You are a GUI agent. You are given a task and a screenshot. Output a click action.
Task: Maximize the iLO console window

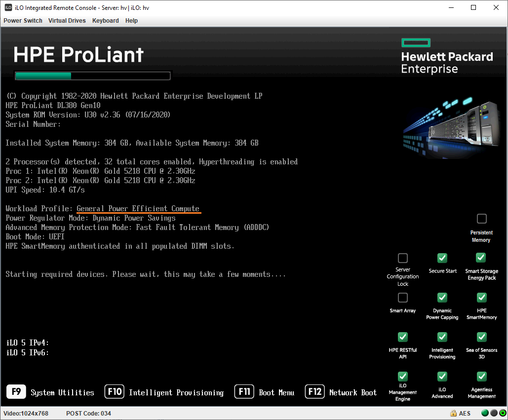[x=473, y=7]
